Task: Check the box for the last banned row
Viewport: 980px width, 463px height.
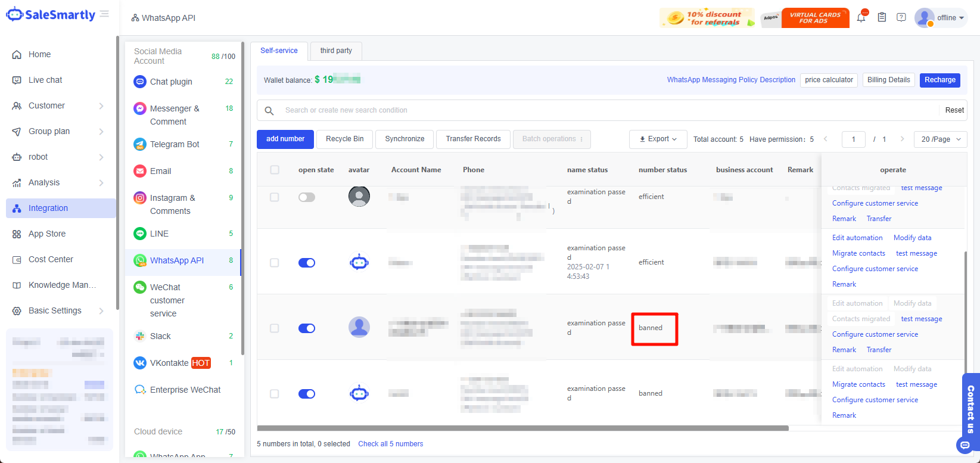Action: click(275, 394)
